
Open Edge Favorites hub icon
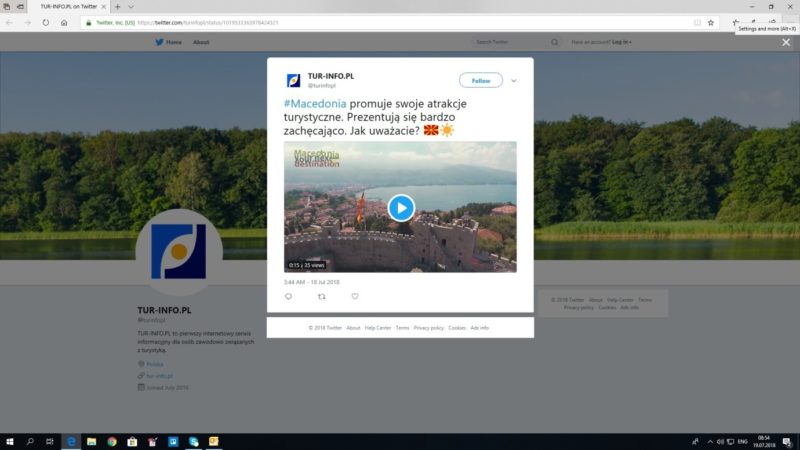(x=735, y=22)
